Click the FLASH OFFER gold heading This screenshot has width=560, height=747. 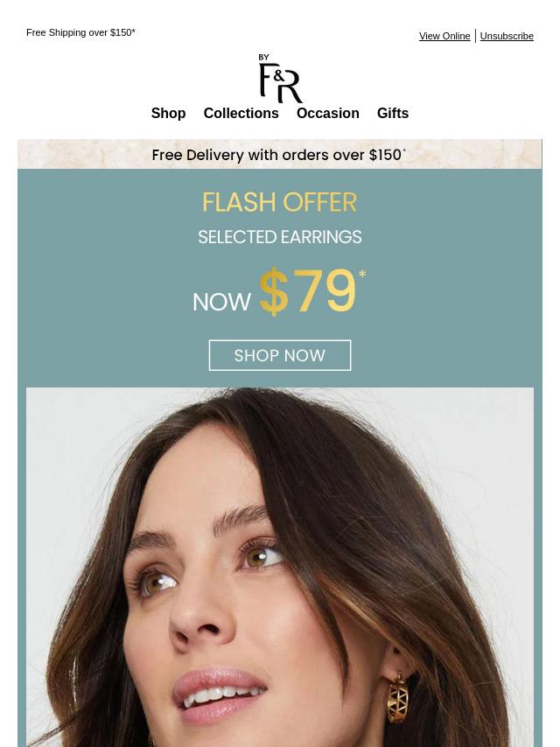pyautogui.click(x=280, y=202)
